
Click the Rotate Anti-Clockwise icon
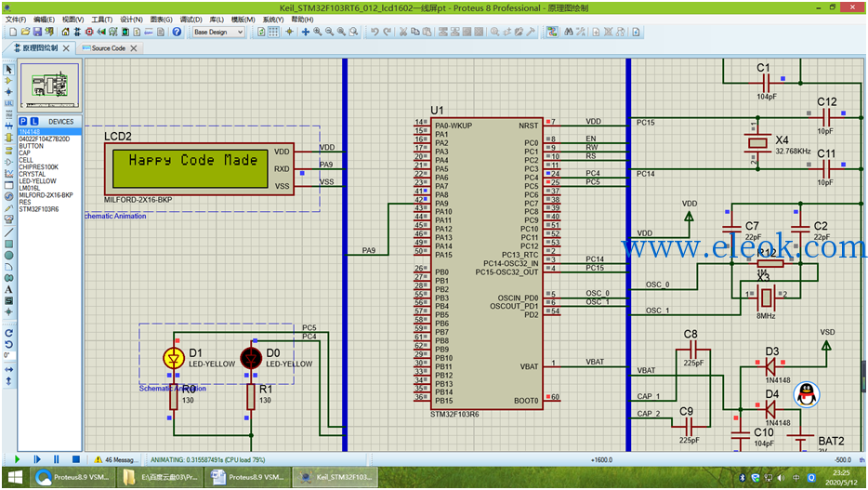(x=9, y=344)
